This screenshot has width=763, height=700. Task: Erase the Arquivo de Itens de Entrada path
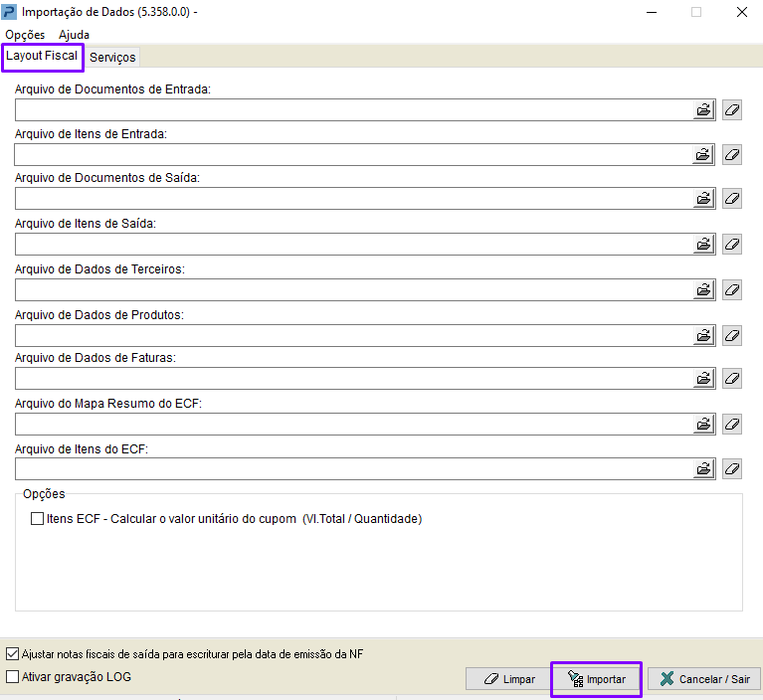(x=732, y=155)
